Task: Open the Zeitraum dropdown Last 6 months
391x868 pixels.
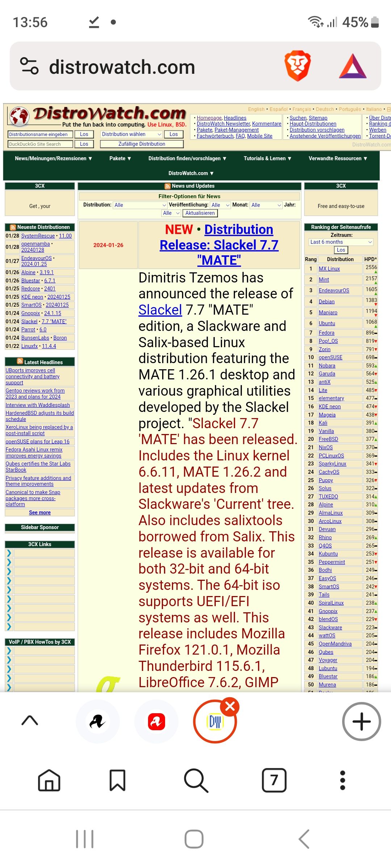Action: click(341, 242)
